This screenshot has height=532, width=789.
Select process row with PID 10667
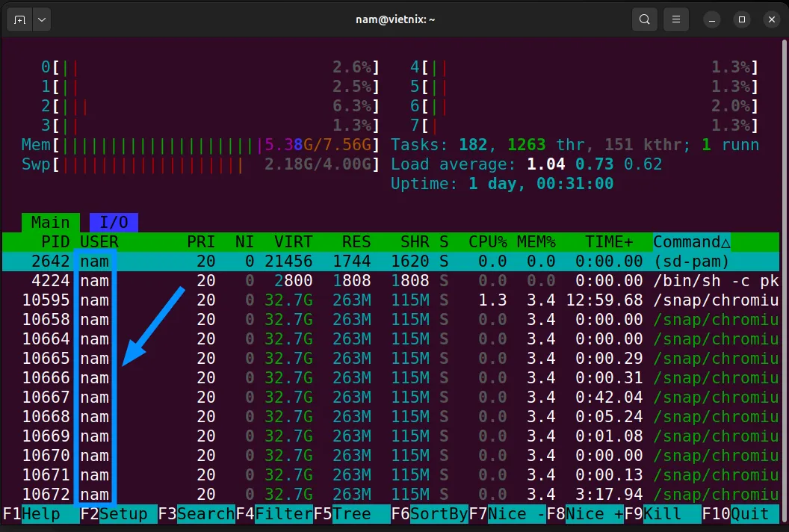coord(391,398)
